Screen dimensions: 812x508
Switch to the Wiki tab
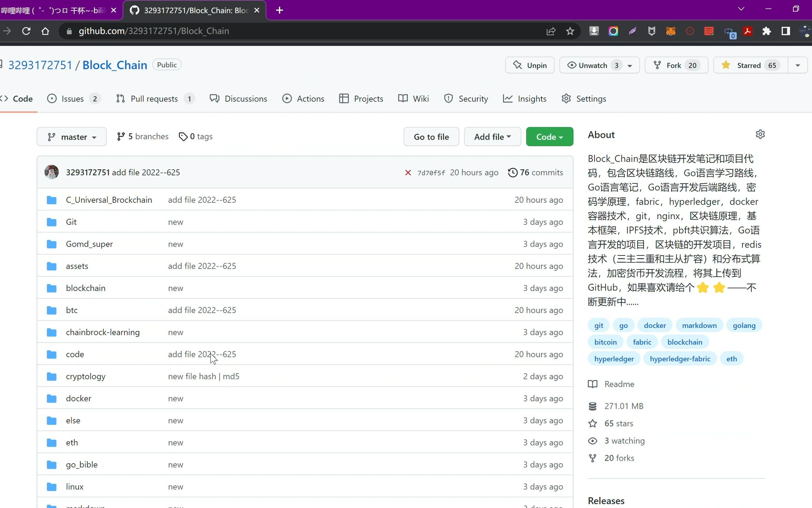coord(413,99)
